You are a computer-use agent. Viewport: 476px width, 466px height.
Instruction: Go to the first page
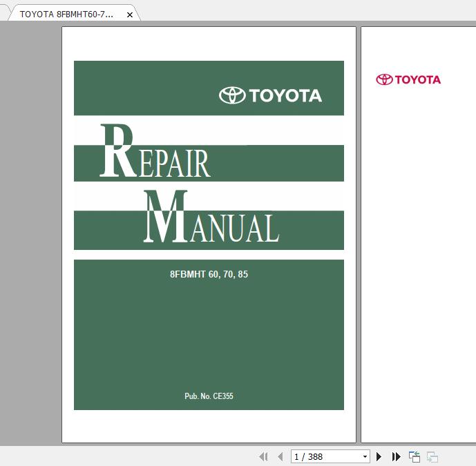(x=263, y=456)
